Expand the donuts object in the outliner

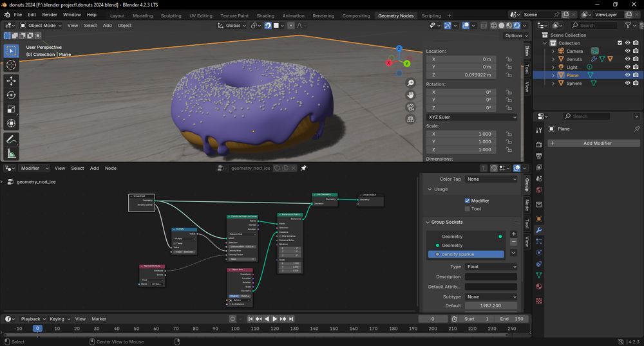click(x=553, y=59)
